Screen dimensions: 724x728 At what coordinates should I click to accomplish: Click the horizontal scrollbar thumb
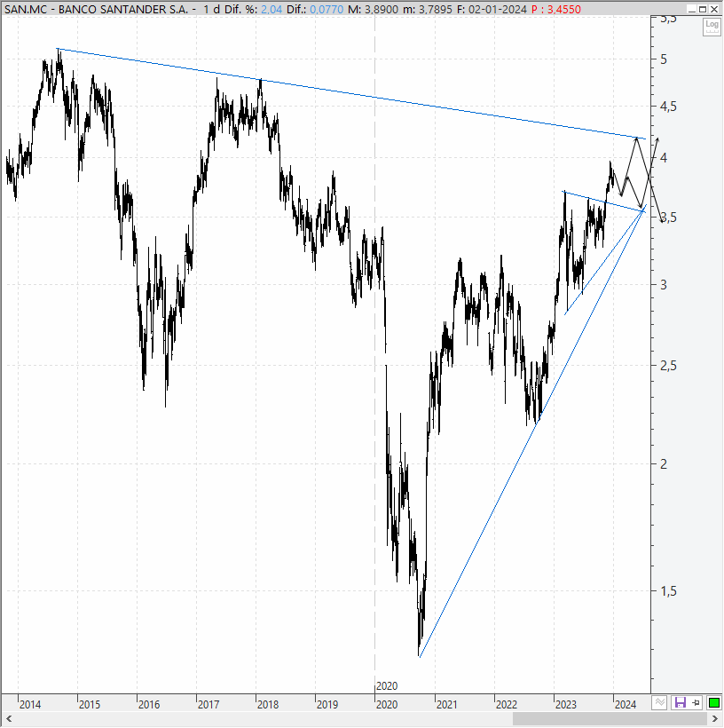point(610,719)
